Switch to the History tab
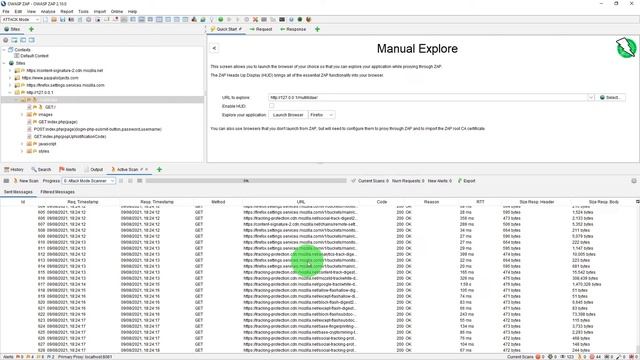The width and height of the screenshot is (640, 360). coord(14,169)
